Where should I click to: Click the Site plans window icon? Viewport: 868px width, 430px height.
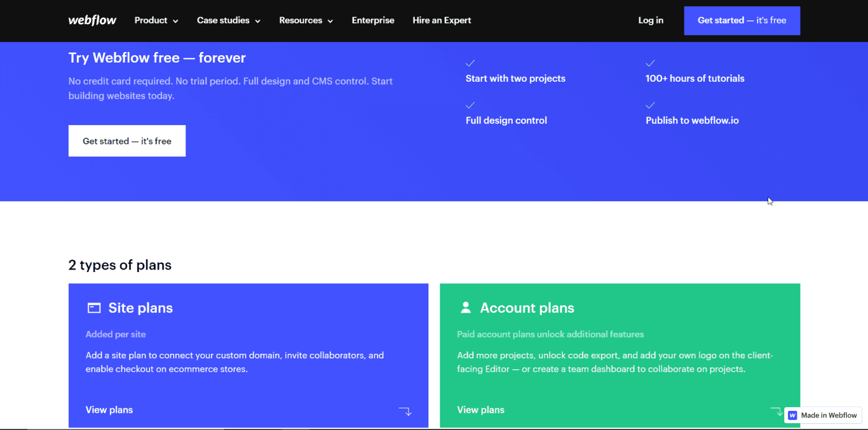pos(94,308)
